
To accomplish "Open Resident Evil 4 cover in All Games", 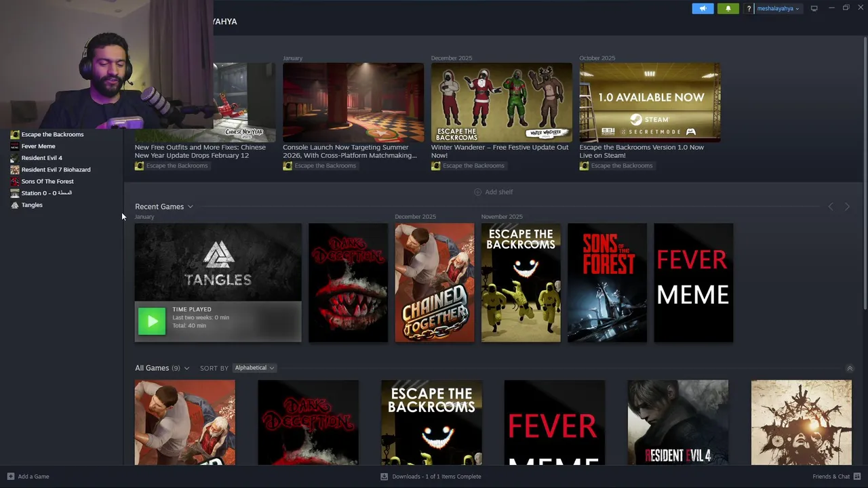I will click(678, 422).
